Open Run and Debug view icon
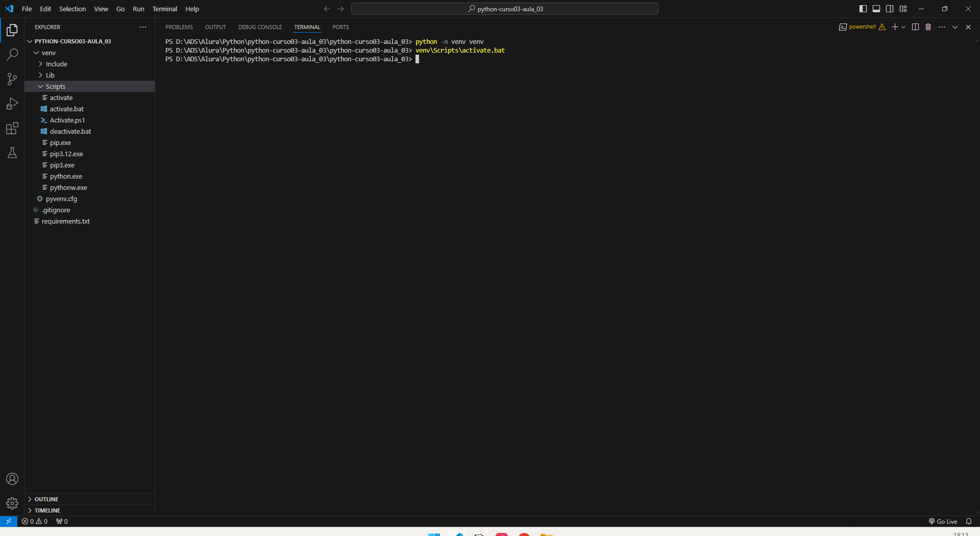980x536 pixels. click(12, 104)
